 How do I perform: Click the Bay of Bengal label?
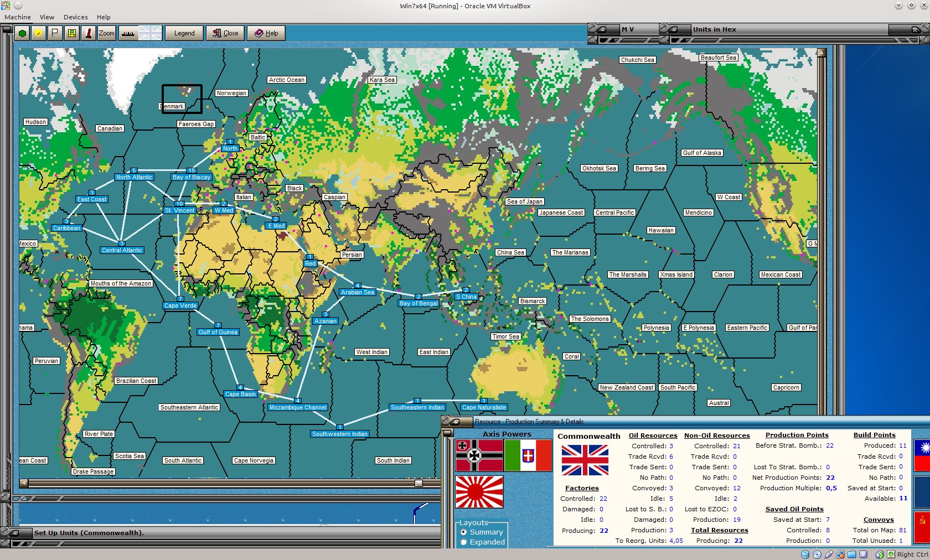coord(418,303)
